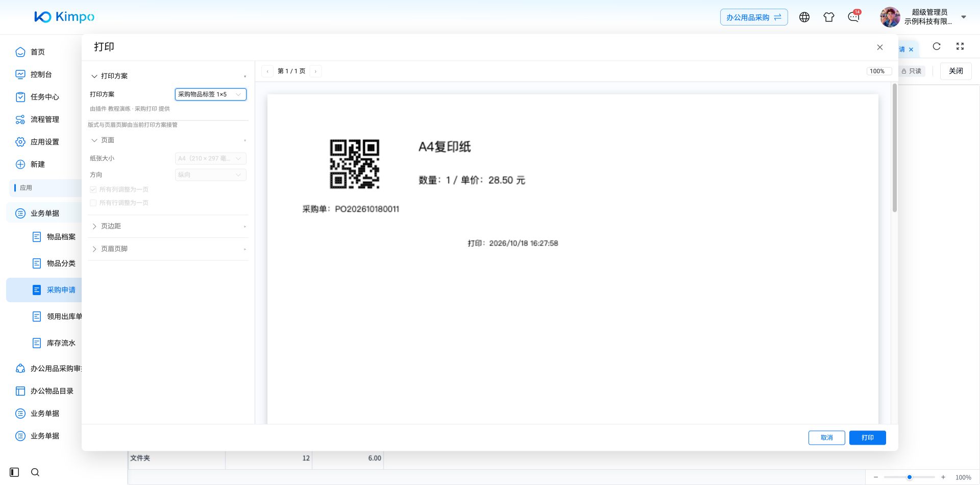Open 任务中心 in sidebar
The height and width of the screenshot is (485, 980).
coord(44,97)
